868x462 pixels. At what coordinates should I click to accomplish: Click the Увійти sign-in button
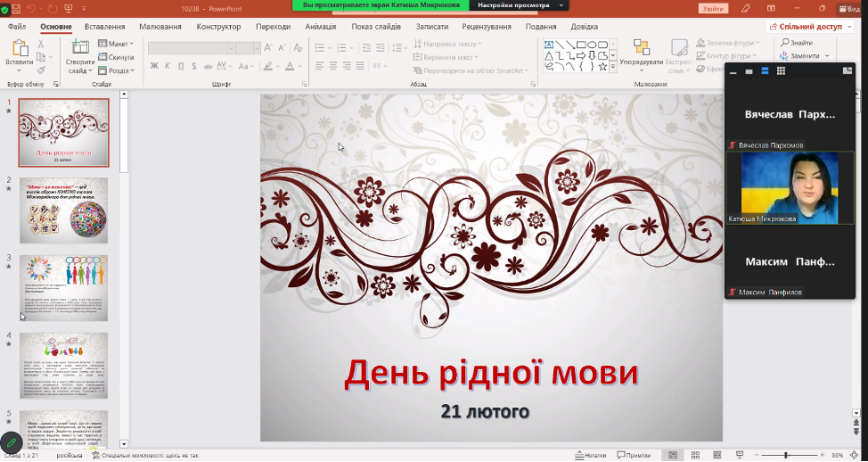713,8
